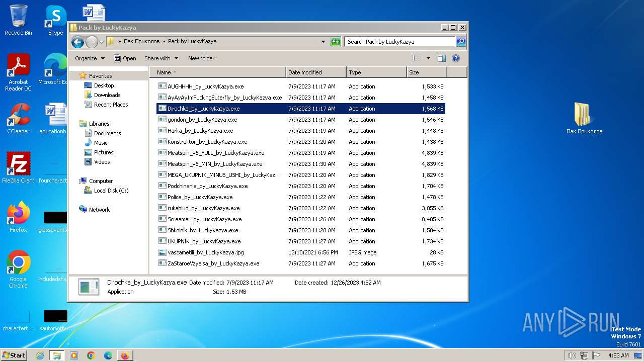Click the Action Center flag tray icon
Screen dimensions: 644x362
pyautogui.click(x=596, y=355)
